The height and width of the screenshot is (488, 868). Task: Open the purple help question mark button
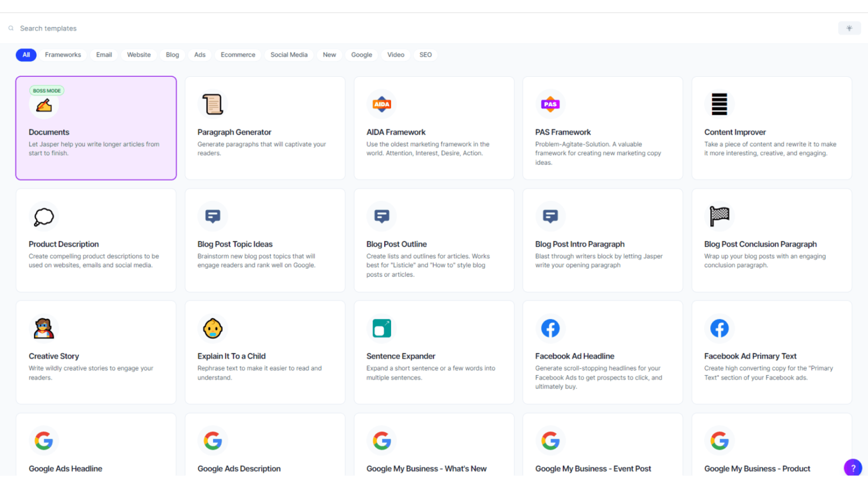(x=853, y=468)
